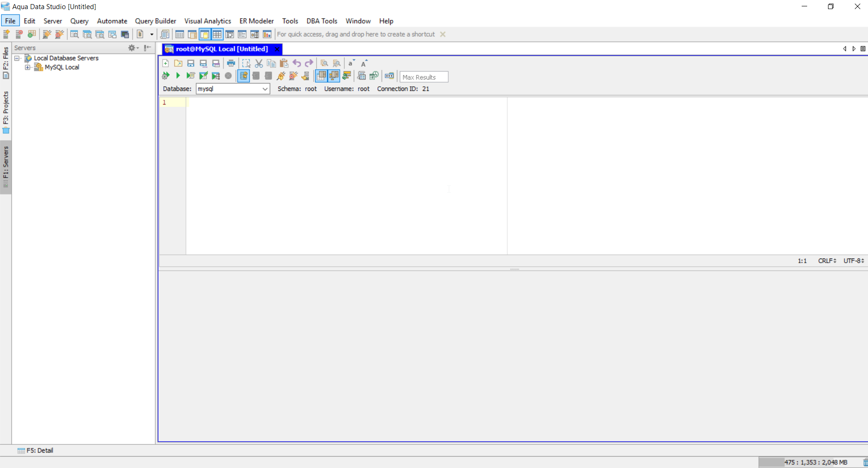The image size is (868, 468).
Task: Click the green Execute play button
Action: [x=178, y=76]
